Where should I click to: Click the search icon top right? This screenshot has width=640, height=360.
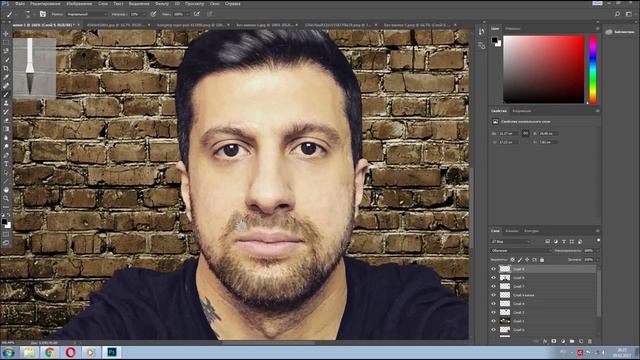click(617, 14)
